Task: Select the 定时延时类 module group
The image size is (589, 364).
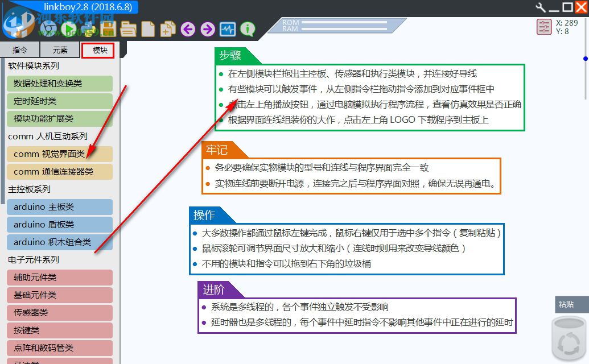Action: (59, 101)
